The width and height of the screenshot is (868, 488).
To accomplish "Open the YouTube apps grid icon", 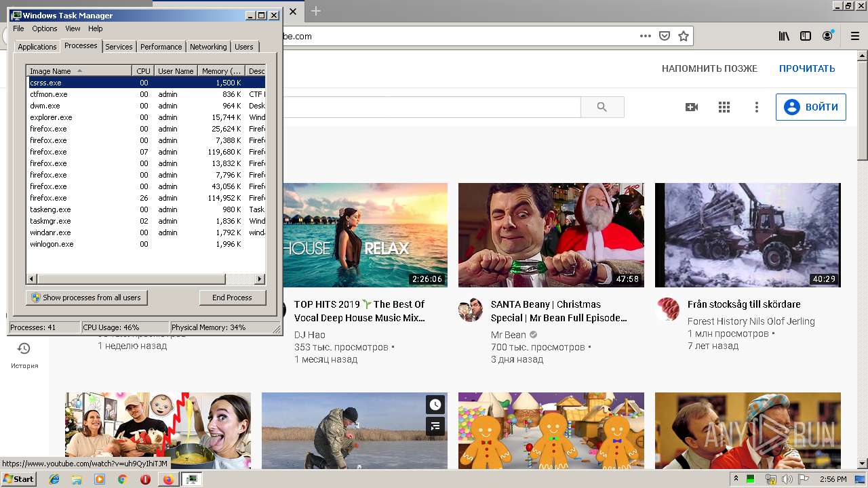I will 724,107.
